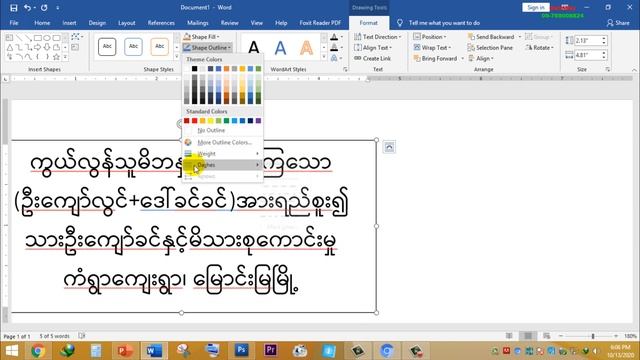The height and width of the screenshot is (360, 640).
Task: Apply the black outline Abc shape style
Action: [107, 47]
